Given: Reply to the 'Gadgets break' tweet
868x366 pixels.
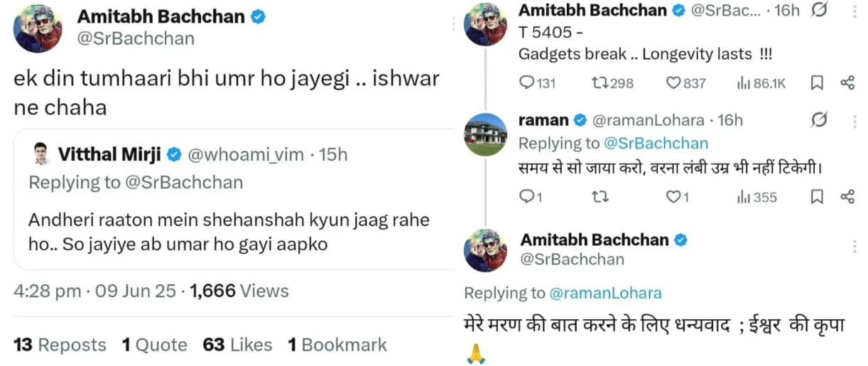Looking at the screenshot, I should [x=527, y=83].
